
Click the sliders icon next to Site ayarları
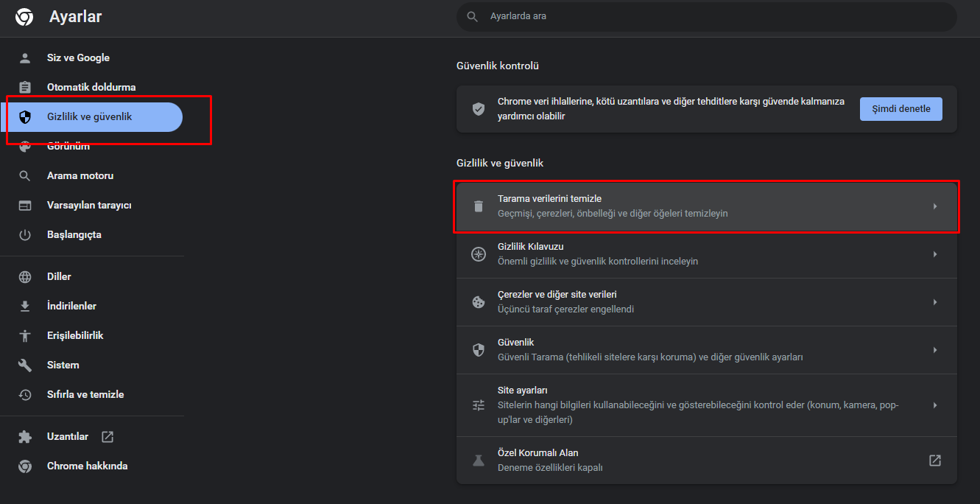[x=478, y=405]
